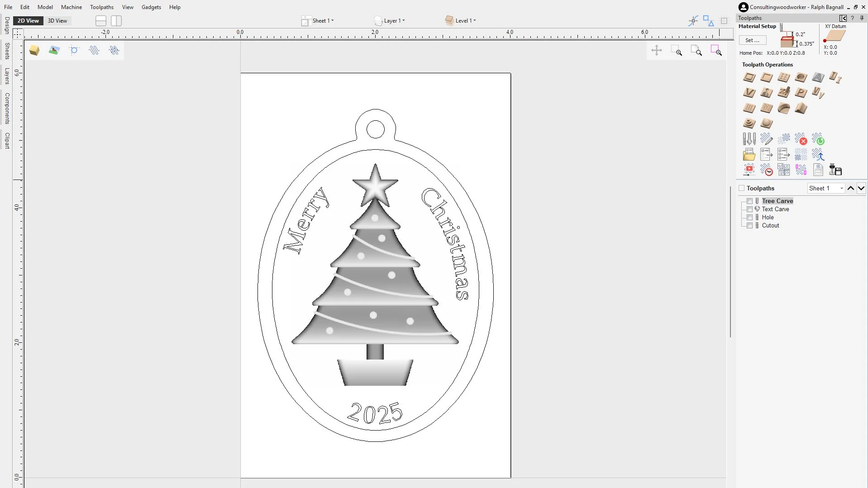
Task: Open the Clipart side tab
Action: (x=7, y=141)
